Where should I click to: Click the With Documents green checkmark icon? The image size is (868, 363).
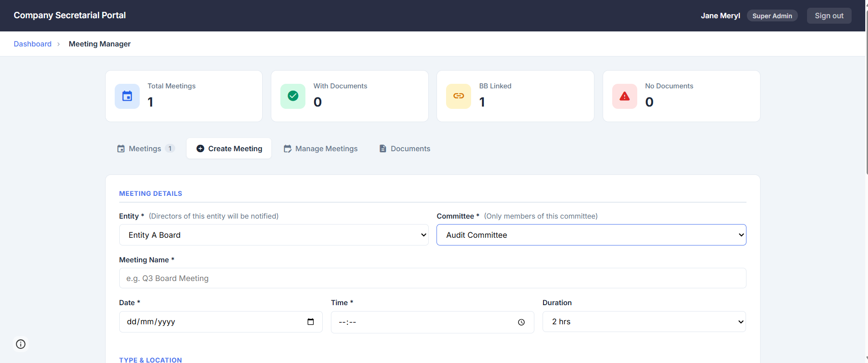coord(293,96)
